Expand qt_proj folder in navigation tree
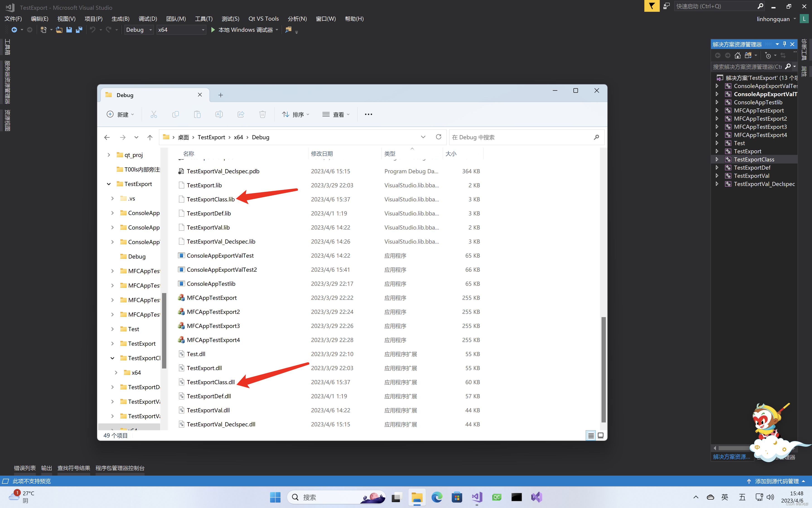 pyautogui.click(x=109, y=155)
